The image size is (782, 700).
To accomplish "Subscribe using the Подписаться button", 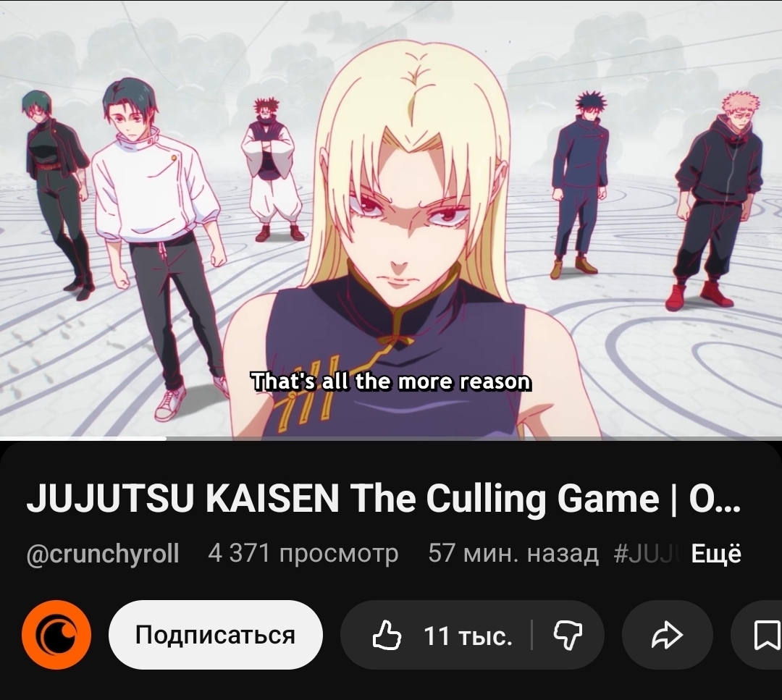I will click(216, 635).
